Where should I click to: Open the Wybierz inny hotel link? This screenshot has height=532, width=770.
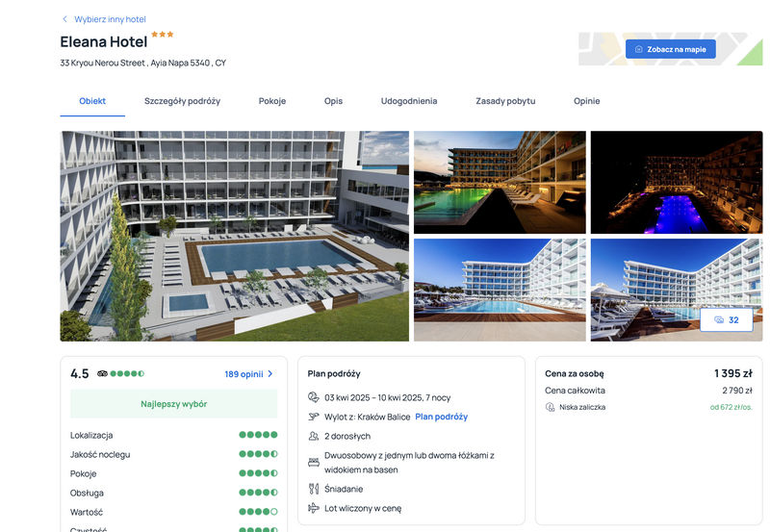(110, 19)
